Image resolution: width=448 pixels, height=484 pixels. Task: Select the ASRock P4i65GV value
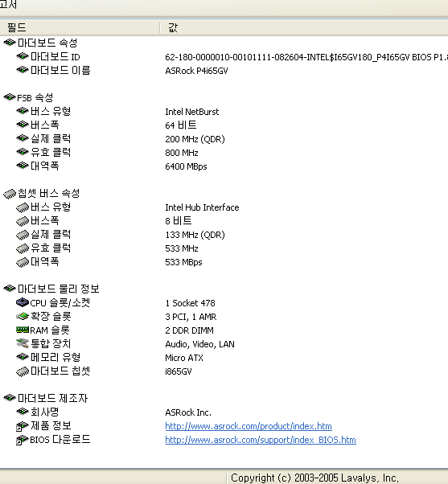[197, 71]
